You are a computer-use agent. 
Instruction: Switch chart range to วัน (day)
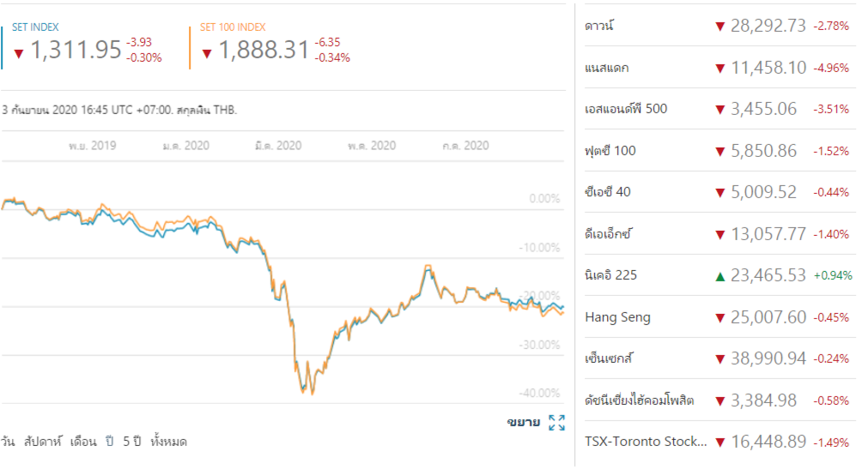[x=8, y=442]
